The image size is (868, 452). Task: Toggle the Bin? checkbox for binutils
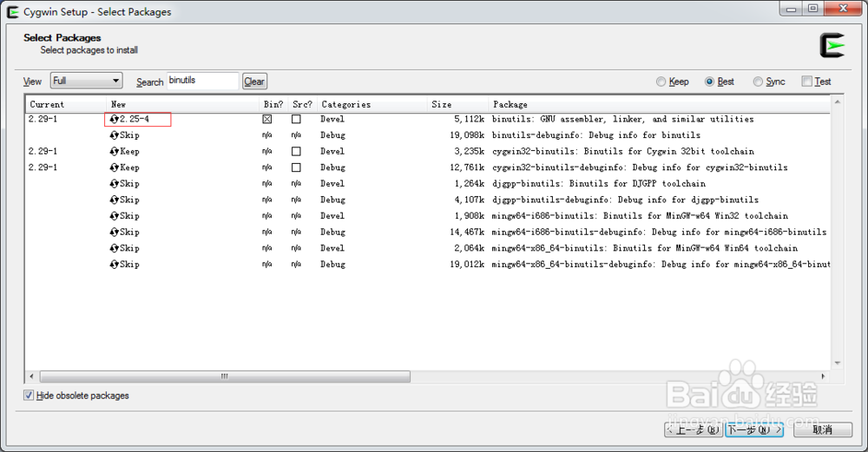(267, 119)
